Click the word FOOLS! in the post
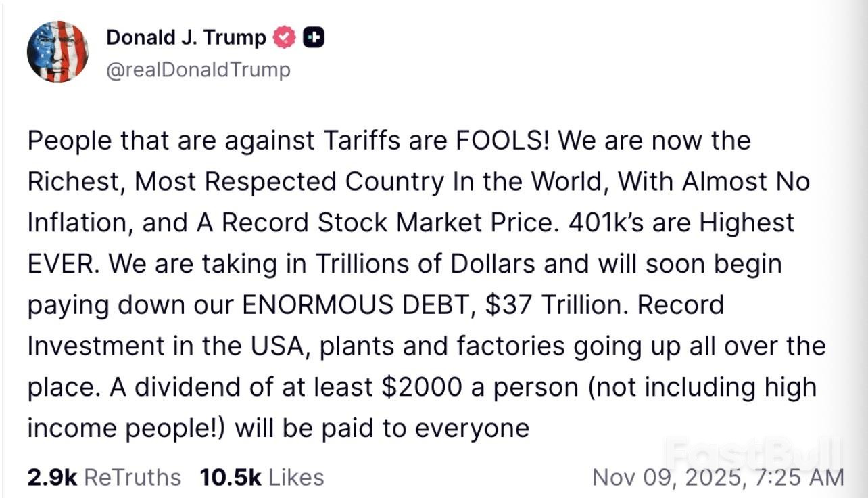 tap(504, 141)
